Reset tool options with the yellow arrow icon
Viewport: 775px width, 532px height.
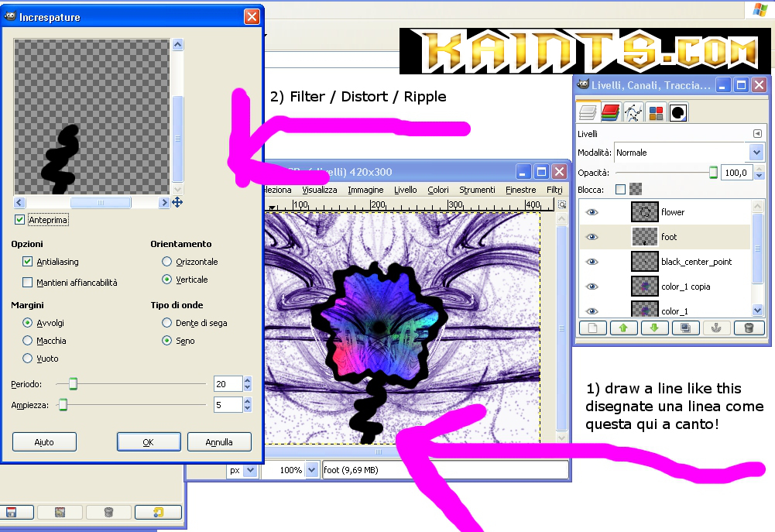158,512
